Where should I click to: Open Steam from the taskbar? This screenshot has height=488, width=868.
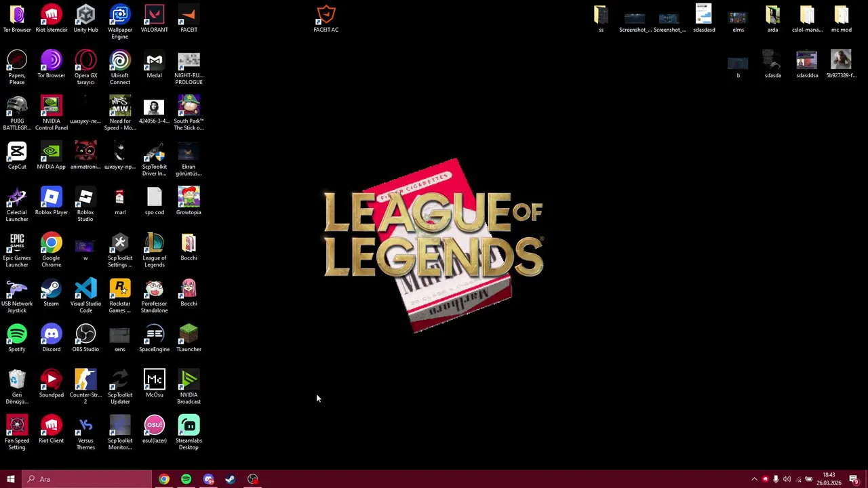pos(231,479)
